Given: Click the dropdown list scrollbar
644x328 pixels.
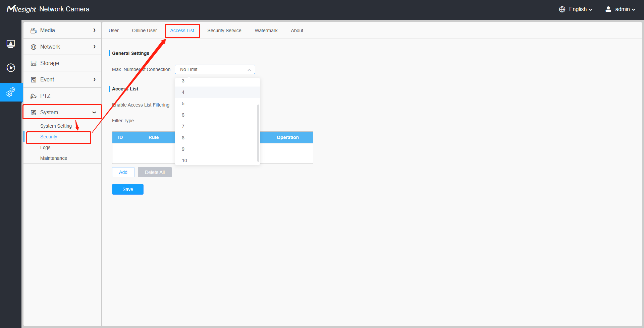Looking at the screenshot, I should coord(258,133).
